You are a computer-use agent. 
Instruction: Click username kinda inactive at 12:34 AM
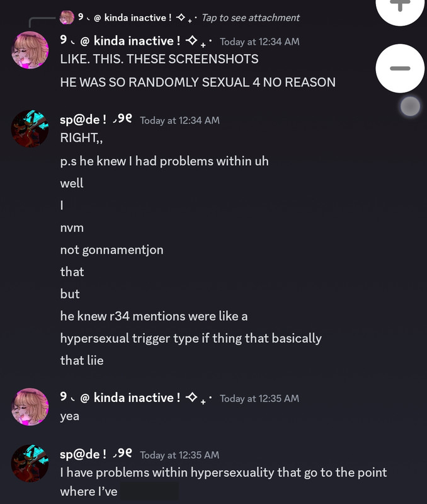click(x=136, y=41)
